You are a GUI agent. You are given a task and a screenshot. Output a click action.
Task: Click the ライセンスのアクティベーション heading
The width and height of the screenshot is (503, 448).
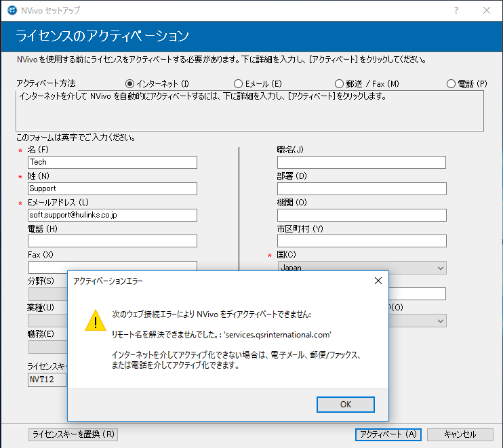pyautogui.click(x=102, y=35)
